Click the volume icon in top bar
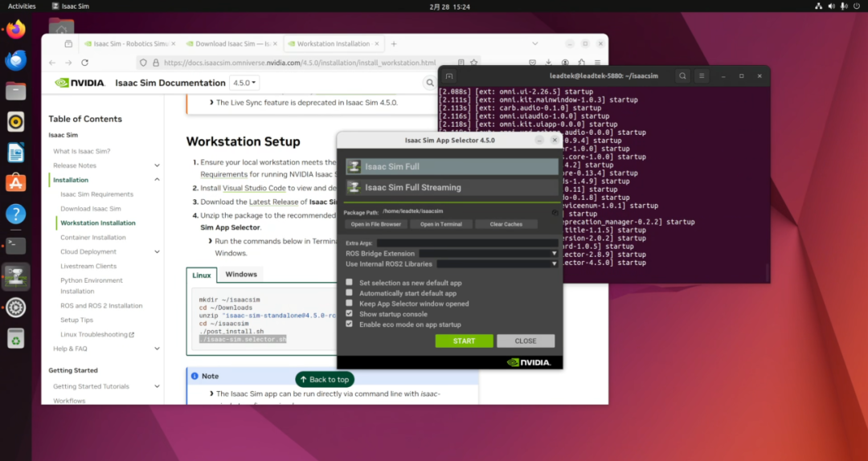The width and height of the screenshot is (868, 461). [831, 6]
